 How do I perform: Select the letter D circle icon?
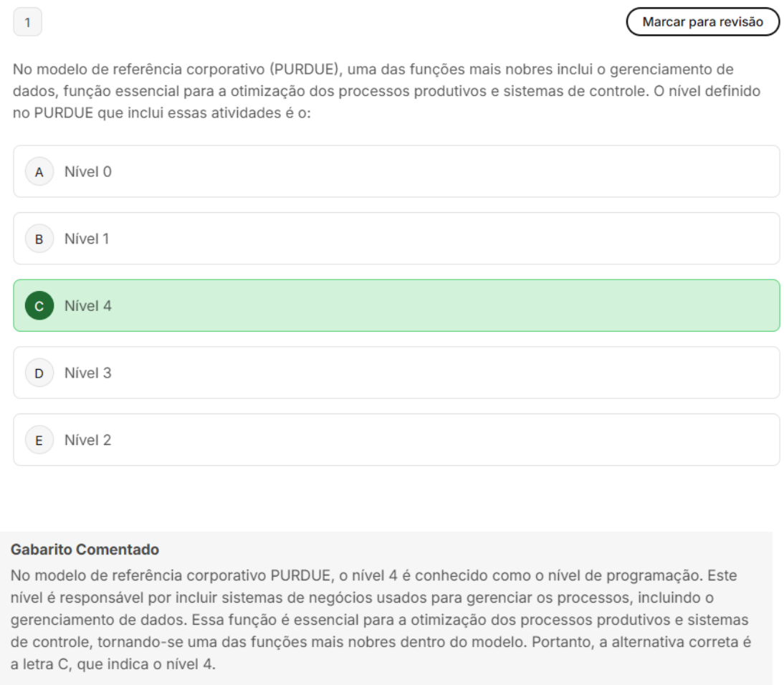pos(39,373)
